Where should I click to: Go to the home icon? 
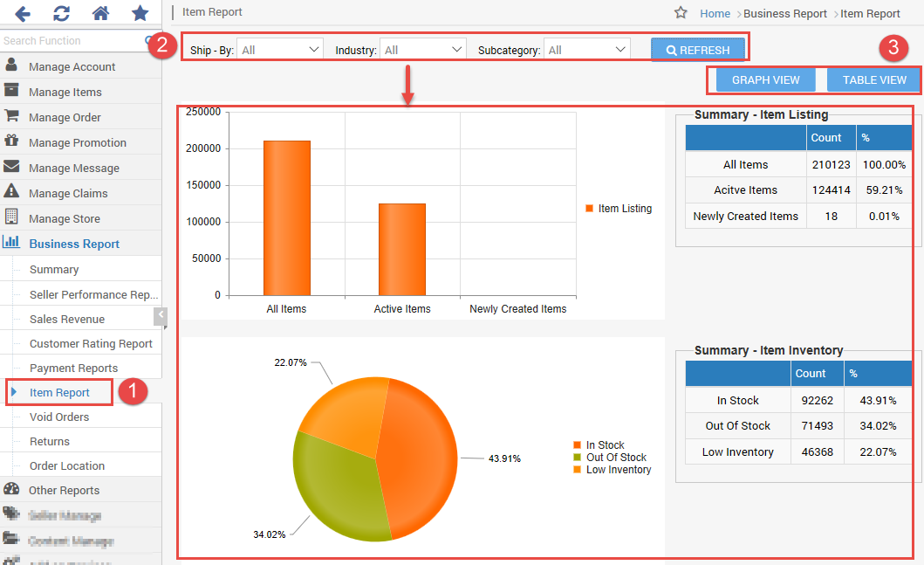click(100, 13)
